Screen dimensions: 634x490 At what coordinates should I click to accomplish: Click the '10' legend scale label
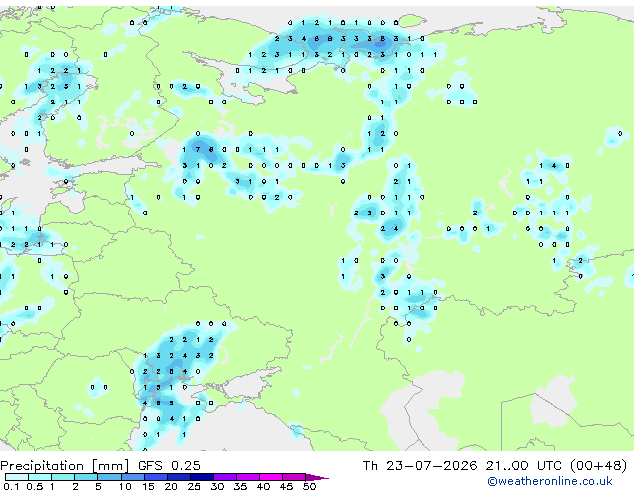point(125,486)
